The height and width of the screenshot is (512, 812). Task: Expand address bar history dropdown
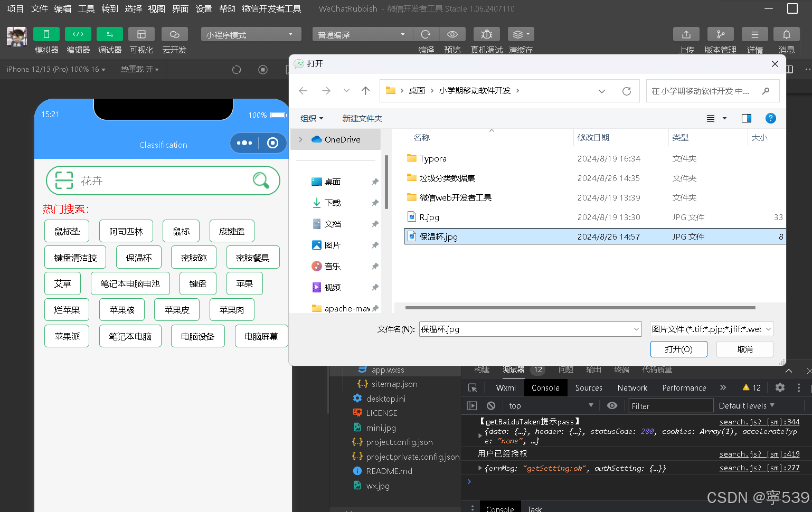click(602, 91)
